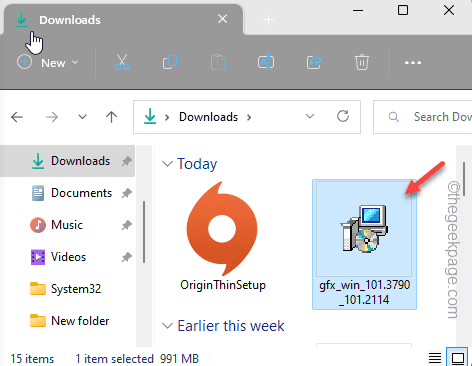Collapse the Today group

point(167,164)
